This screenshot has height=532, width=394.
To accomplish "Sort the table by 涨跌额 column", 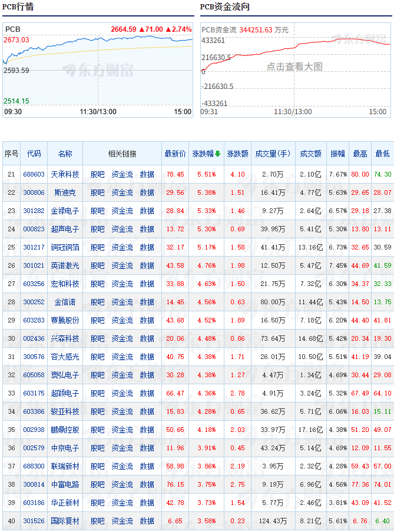I will [237, 154].
